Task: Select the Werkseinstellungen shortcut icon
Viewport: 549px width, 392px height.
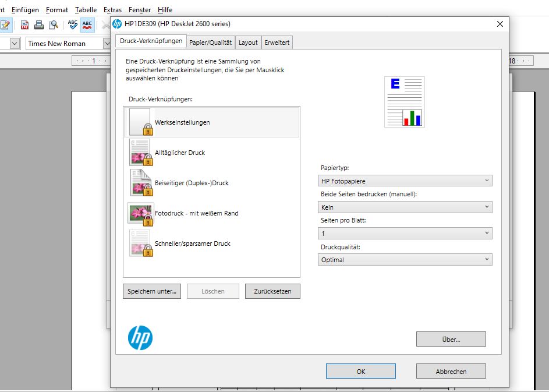Action: [141, 122]
